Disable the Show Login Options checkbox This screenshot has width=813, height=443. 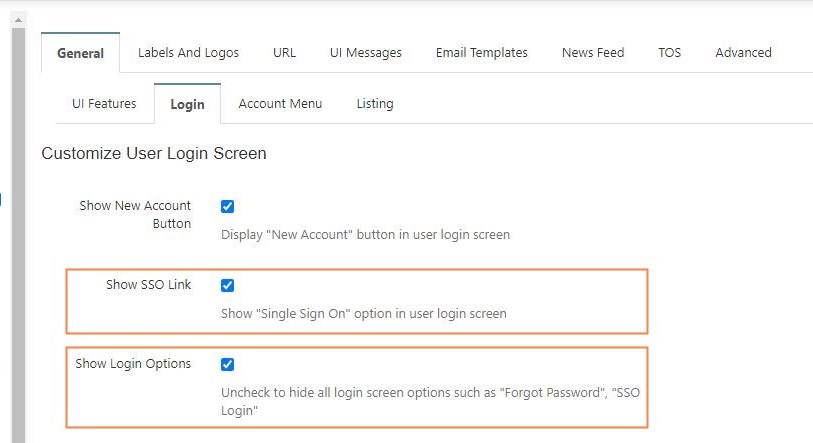227,364
